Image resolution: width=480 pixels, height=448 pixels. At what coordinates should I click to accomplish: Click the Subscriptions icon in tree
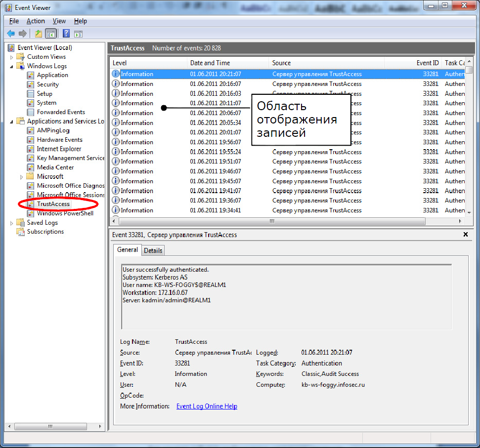point(20,232)
